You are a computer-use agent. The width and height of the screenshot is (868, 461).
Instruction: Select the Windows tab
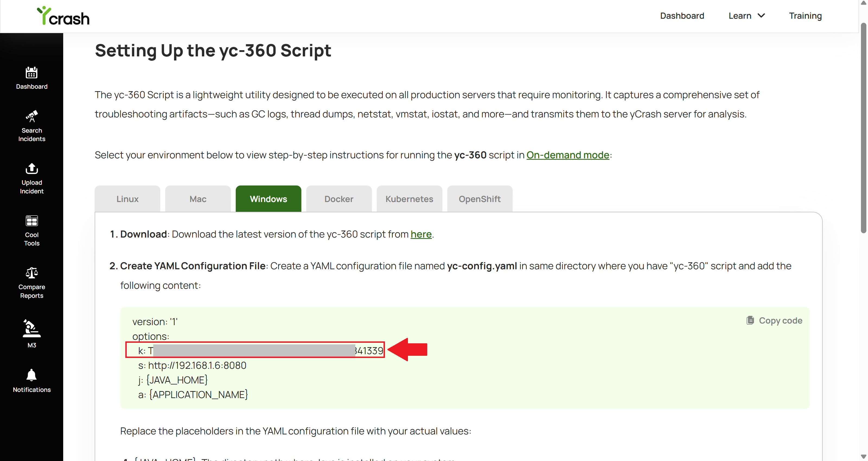click(x=269, y=199)
